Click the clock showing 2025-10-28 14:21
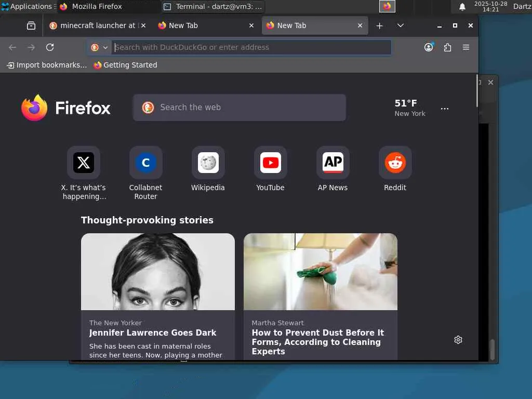 coord(490,6)
